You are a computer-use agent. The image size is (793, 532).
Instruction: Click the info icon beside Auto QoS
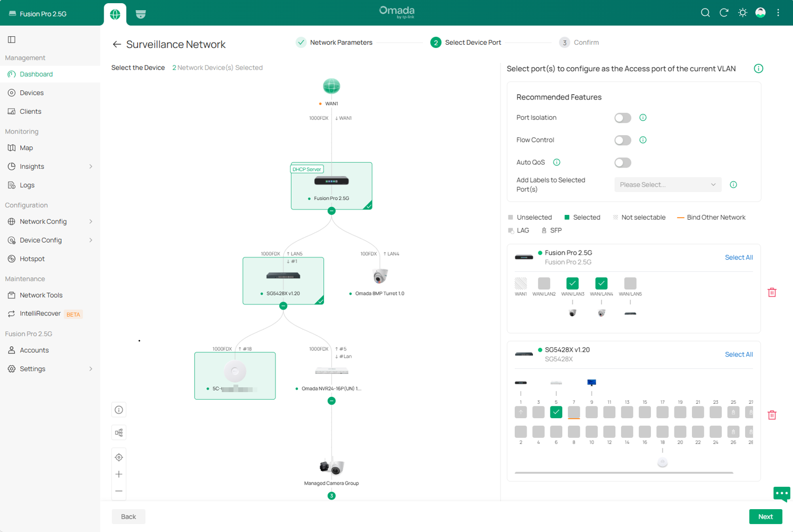coord(557,162)
